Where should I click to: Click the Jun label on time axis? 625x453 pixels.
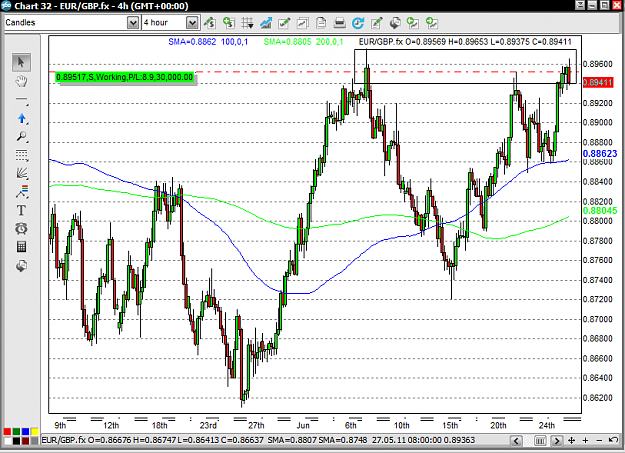point(303,425)
